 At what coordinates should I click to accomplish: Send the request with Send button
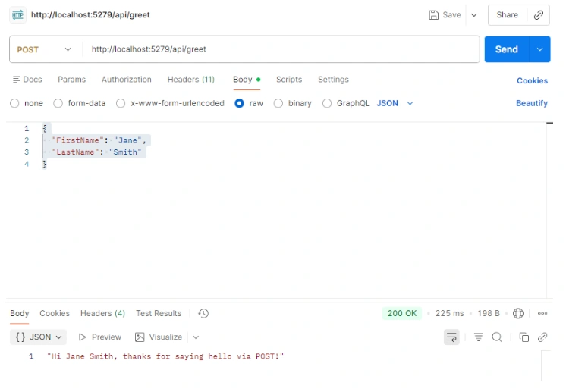coord(506,49)
